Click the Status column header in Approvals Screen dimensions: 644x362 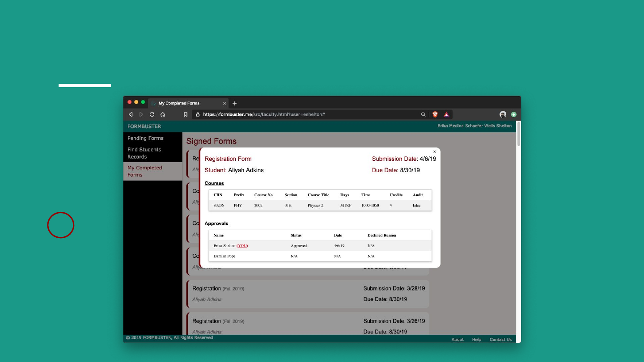296,236
